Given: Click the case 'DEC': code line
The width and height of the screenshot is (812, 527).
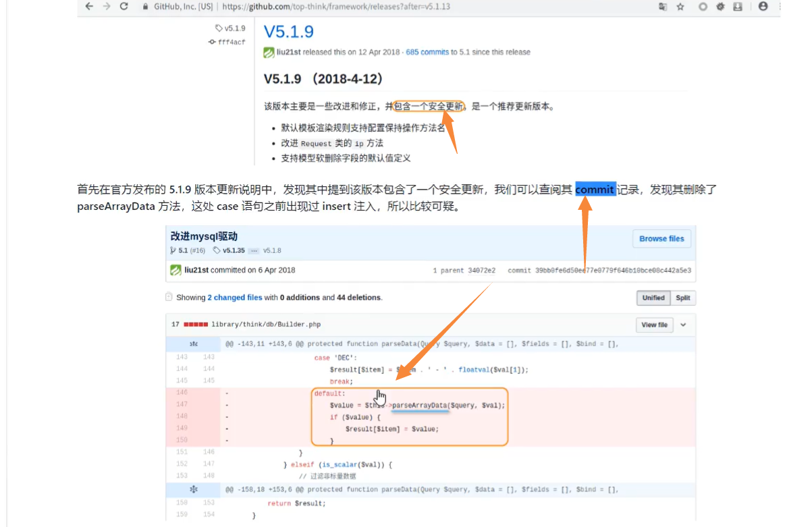Looking at the screenshot, I should click(x=335, y=358).
